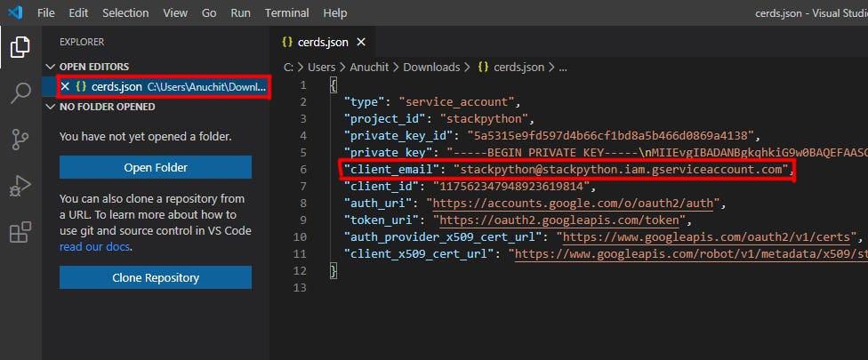Viewport: 868px width, 360px height.
Task: Open the Source Control view icon
Action: click(20, 140)
